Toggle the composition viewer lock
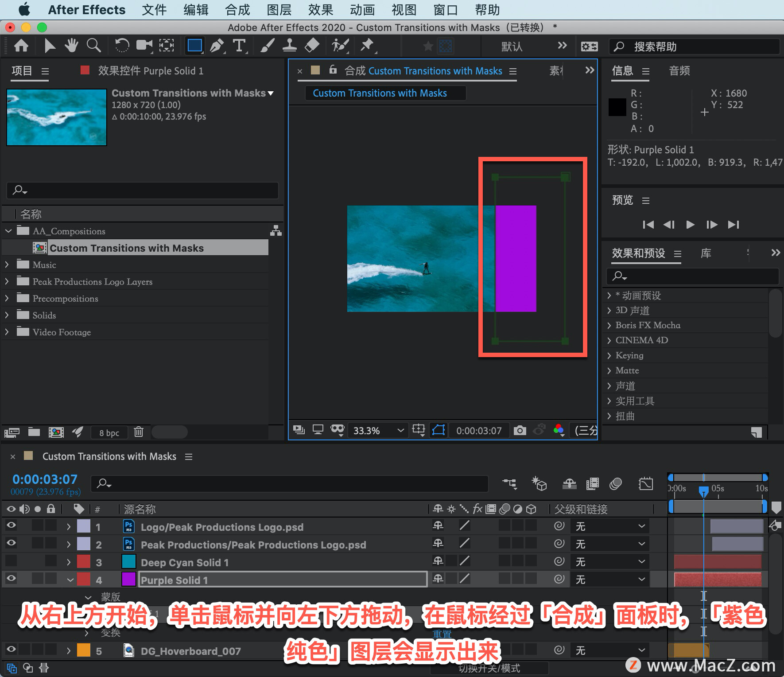 coord(333,70)
